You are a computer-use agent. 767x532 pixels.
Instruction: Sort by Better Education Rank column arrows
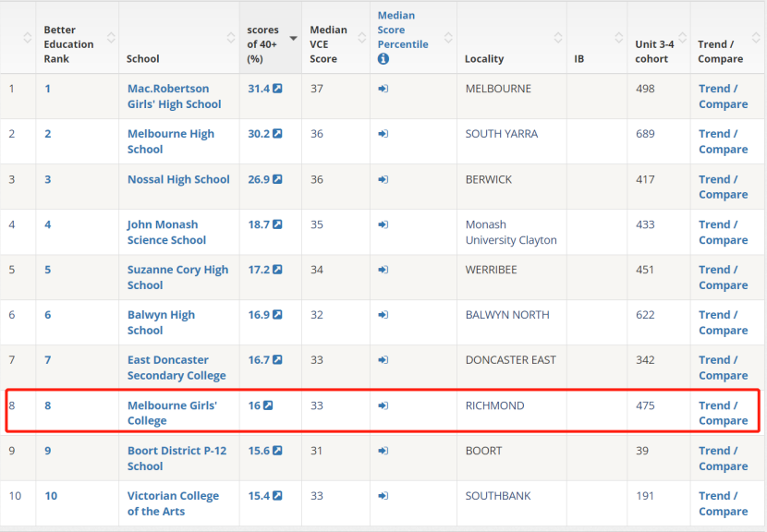[111, 38]
